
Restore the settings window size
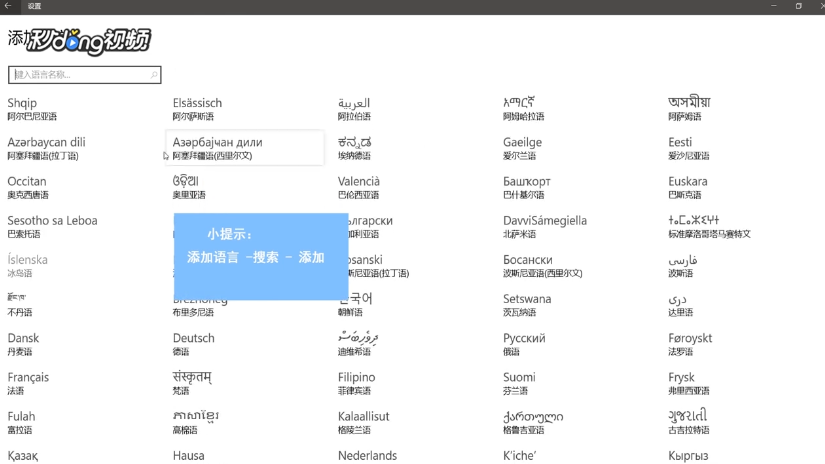coord(798,6)
